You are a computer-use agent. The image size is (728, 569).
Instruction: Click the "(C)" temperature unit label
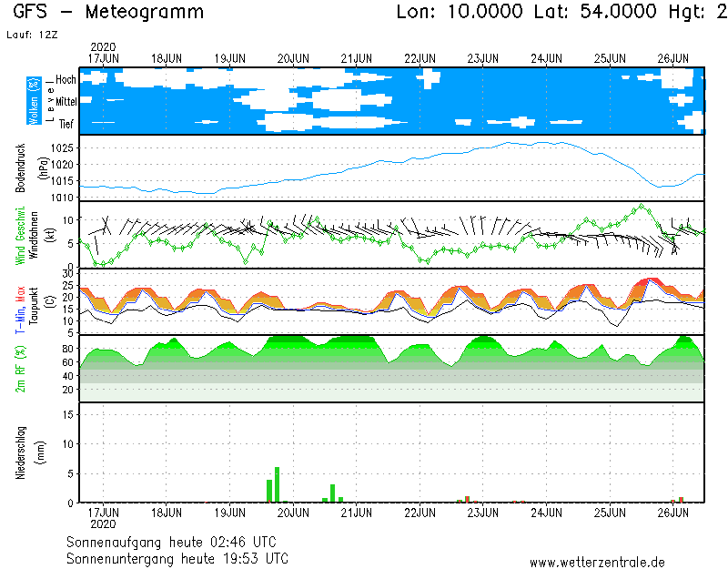[x=50, y=301]
